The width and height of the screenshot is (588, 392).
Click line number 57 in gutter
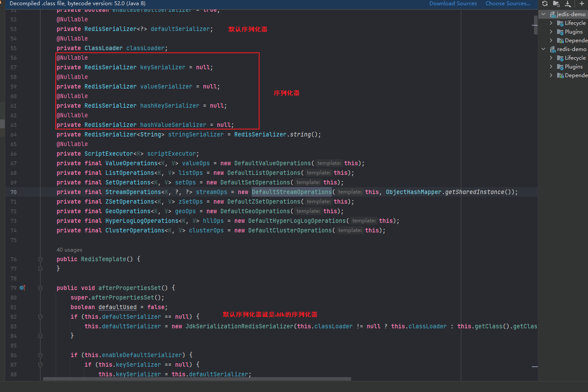click(14, 67)
